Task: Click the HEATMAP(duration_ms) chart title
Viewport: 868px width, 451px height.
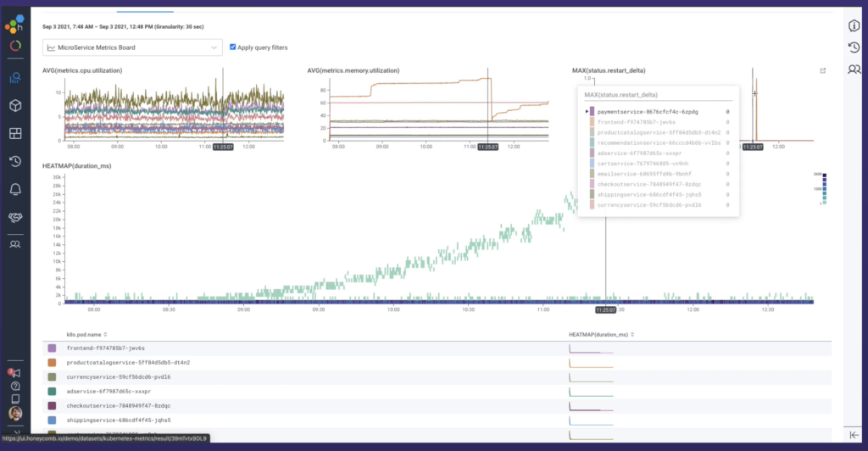Action: pyautogui.click(x=77, y=166)
